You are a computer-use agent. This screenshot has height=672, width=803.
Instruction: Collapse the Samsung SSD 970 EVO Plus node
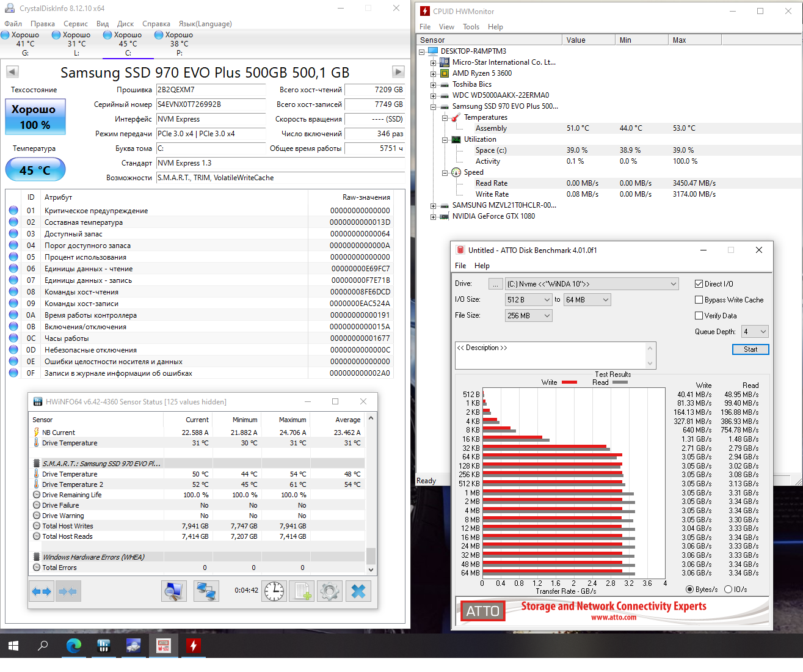[433, 107]
